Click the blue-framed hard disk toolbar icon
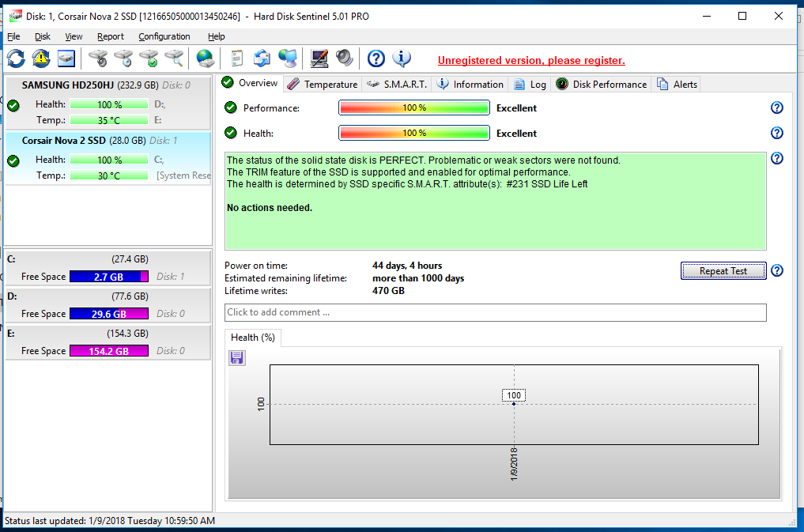The width and height of the screenshot is (804, 532). pos(66,58)
